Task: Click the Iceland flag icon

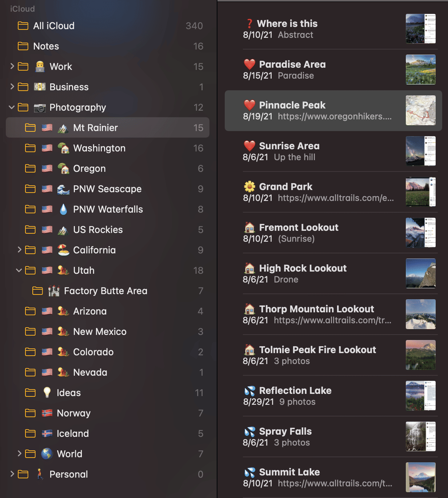Action: point(47,433)
